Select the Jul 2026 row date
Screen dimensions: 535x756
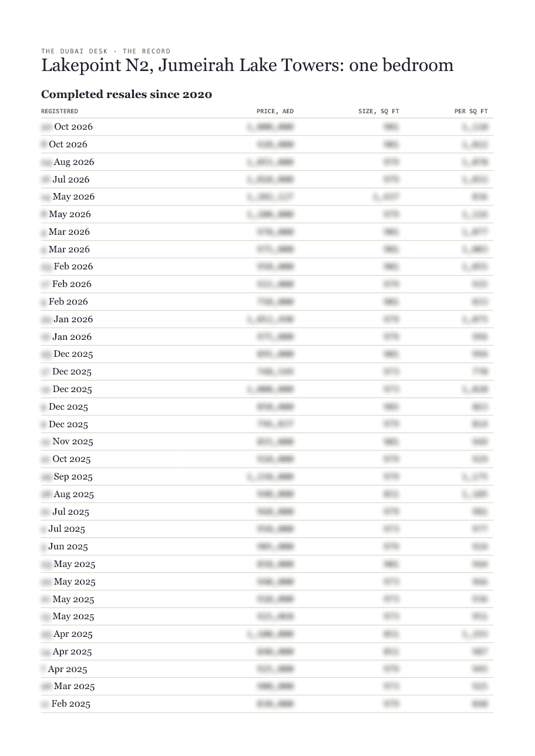point(65,180)
